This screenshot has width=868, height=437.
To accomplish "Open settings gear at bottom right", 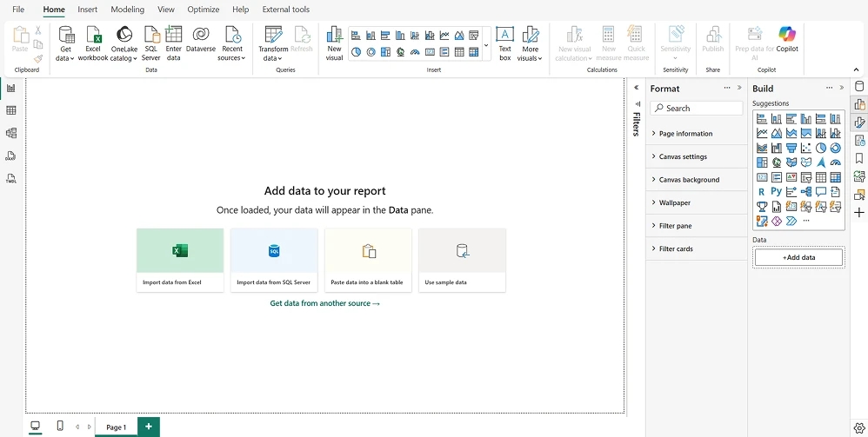I will click(x=859, y=427).
